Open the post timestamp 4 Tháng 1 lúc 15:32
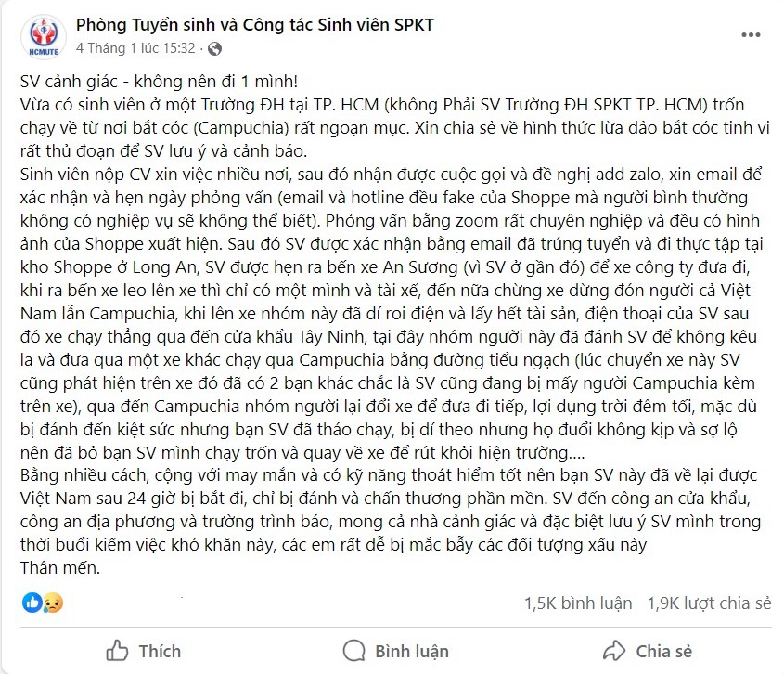 pyautogui.click(x=135, y=48)
